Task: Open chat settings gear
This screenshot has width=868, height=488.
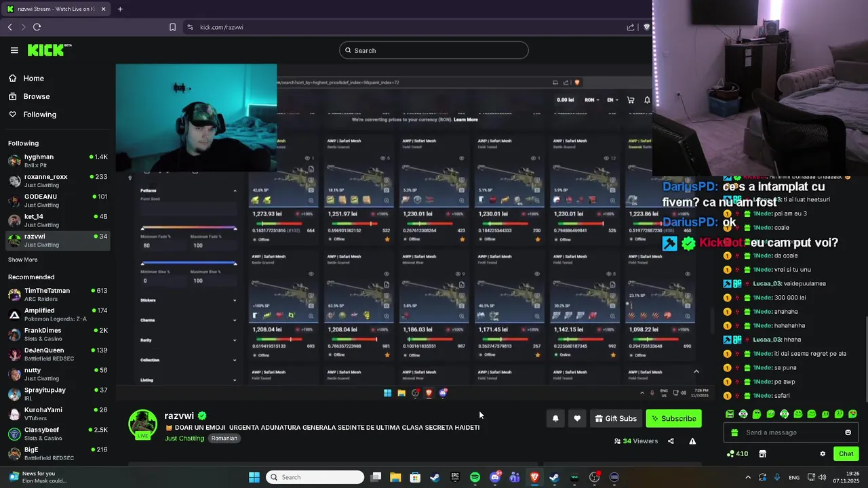Action: [823, 454]
